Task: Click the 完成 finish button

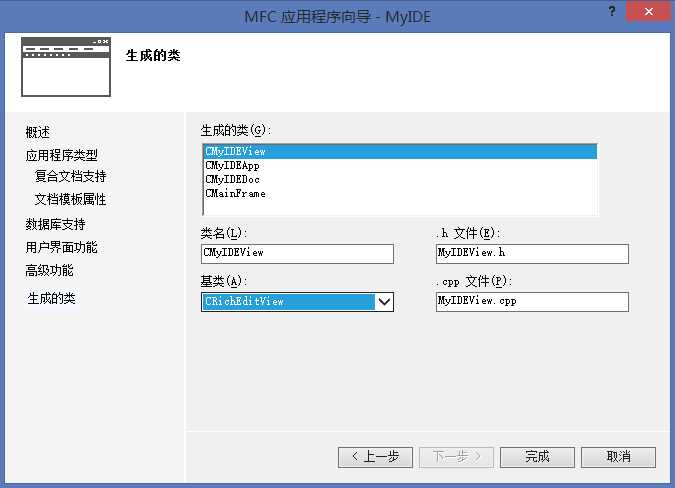Action: tap(537, 457)
